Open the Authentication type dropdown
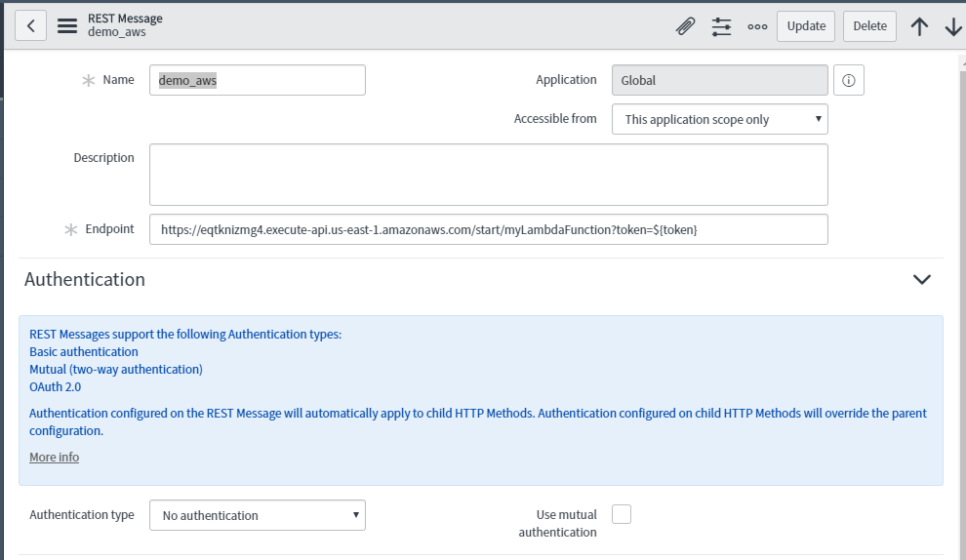Viewport: 966px width, 560px height. 258,515
